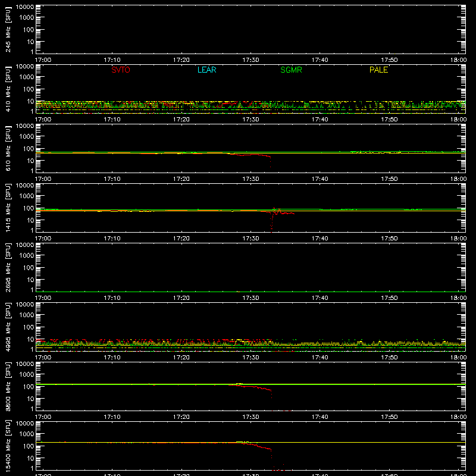This screenshot has height=476, width=476.
Task: Click the 245 MHz [SFU] axis title
Action: click(x=8, y=29)
